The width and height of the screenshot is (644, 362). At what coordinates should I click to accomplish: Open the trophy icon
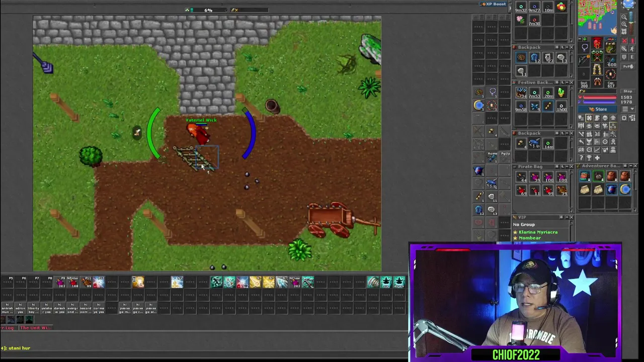(x=589, y=158)
